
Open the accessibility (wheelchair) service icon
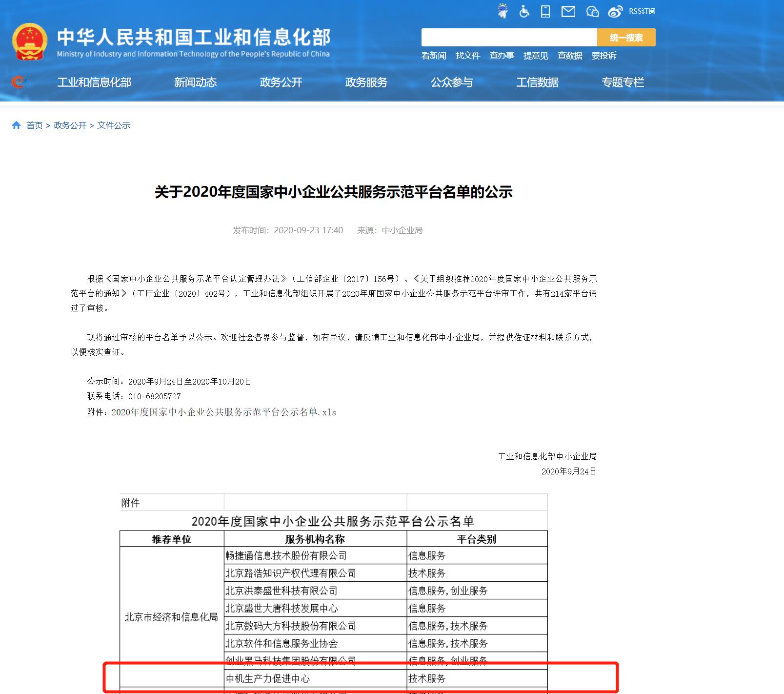[523, 11]
